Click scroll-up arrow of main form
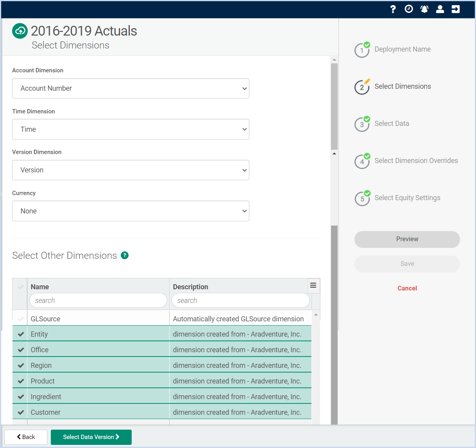The image size is (476, 448). tap(334, 60)
